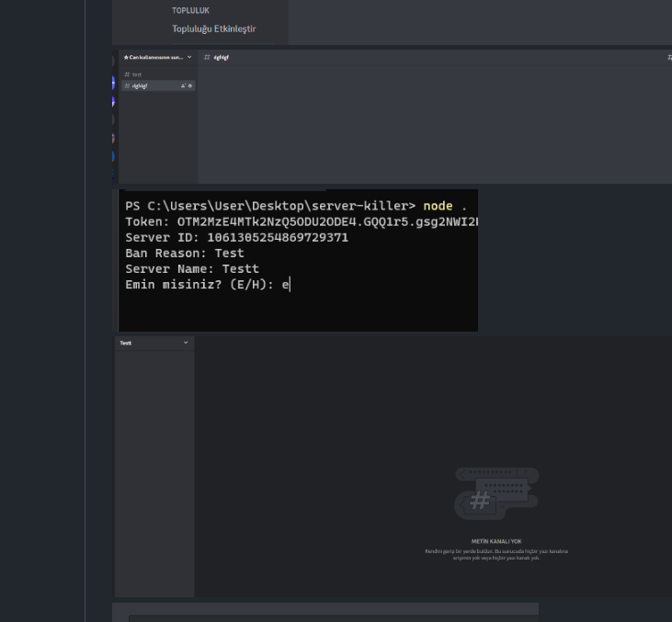Image resolution: width=672 pixels, height=622 pixels.
Task: Click the invite people icon on dgfdgf channel
Action: [x=183, y=85]
